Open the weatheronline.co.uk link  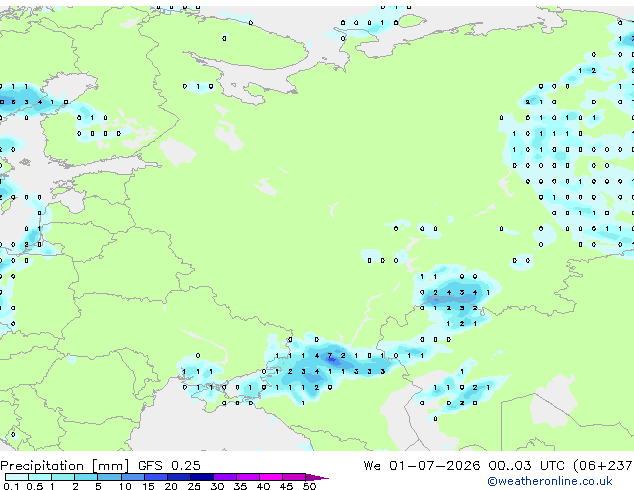[550, 481]
